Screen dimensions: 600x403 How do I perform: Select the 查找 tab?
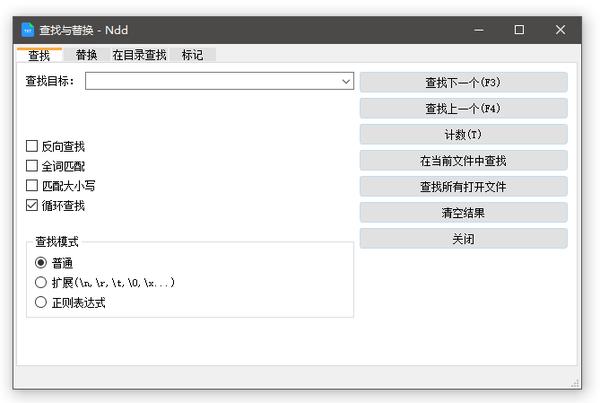pos(39,55)
